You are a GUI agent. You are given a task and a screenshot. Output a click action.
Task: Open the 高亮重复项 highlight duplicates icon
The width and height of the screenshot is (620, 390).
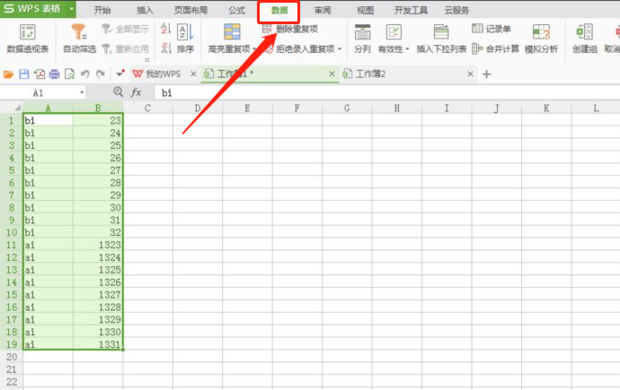tap(232, 32)
